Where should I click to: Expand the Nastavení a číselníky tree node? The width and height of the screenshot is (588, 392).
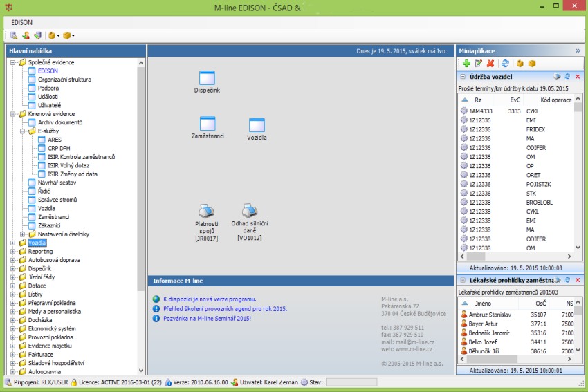[x=23, y=234]
